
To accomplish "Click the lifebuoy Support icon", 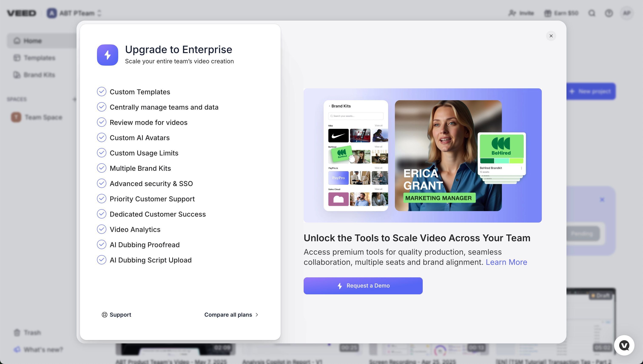I will (104, 315).
